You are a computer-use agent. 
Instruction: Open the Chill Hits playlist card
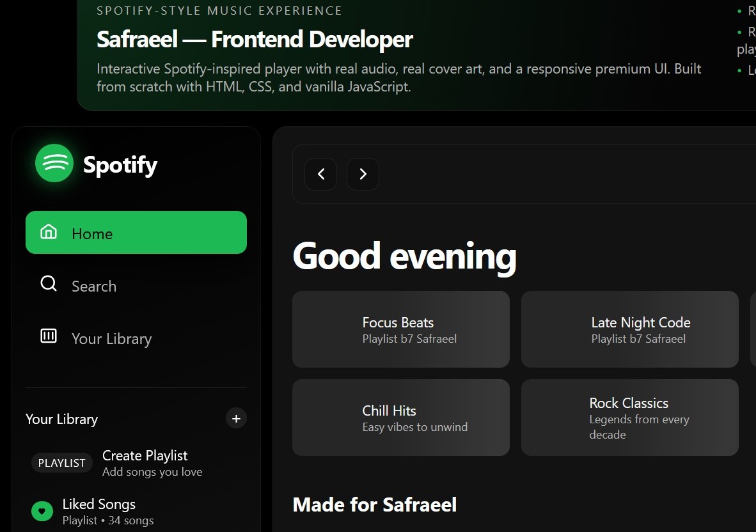[x=400, y=417]
